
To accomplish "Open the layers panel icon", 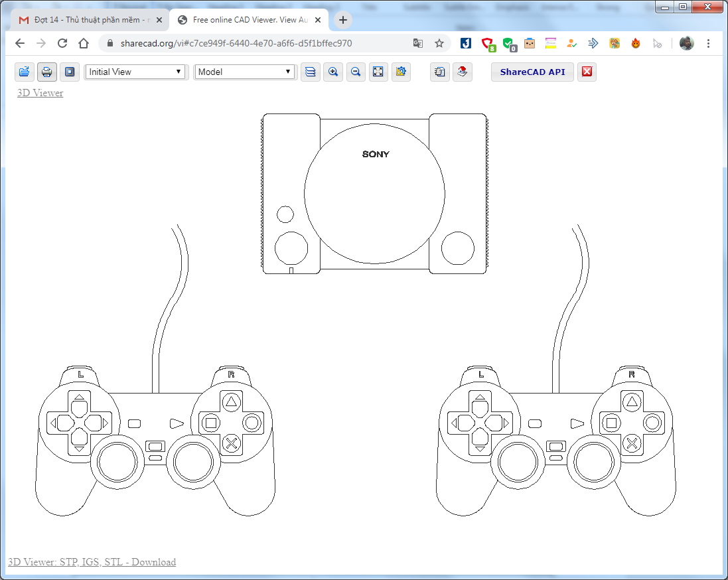I will 311,72.
